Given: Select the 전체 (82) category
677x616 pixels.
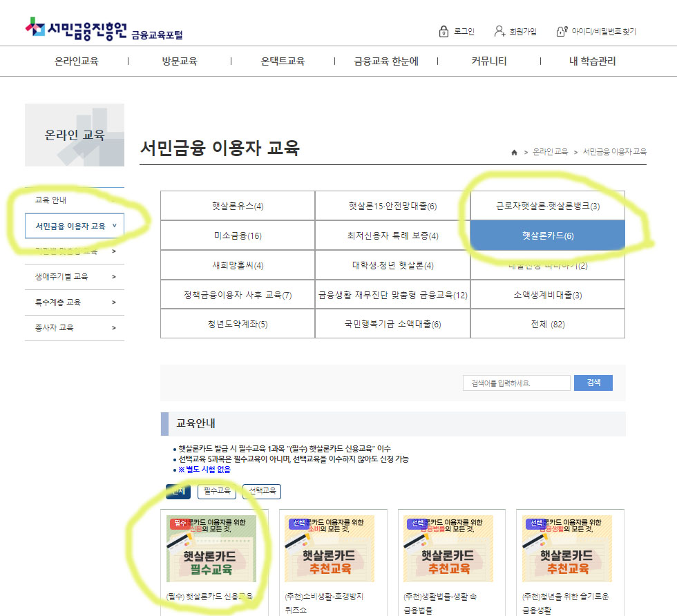Looking at the screenshot, I should click(x=547, y=324).
